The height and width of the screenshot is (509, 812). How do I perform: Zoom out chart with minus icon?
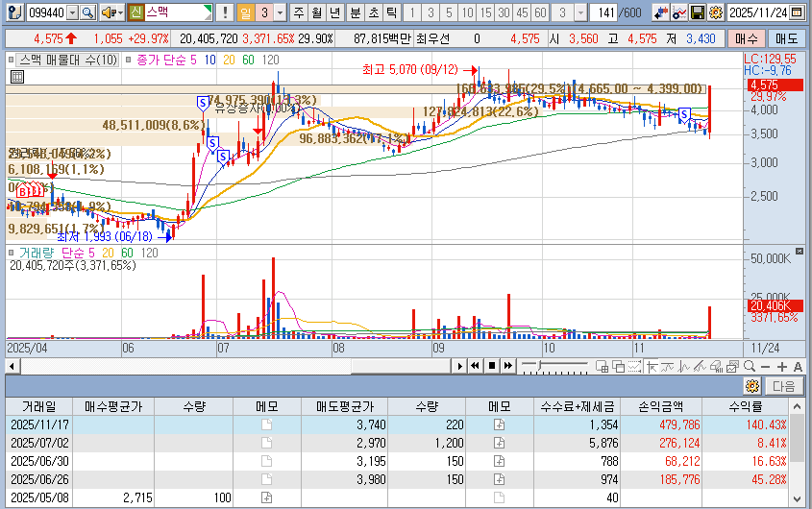coord(765,367)
